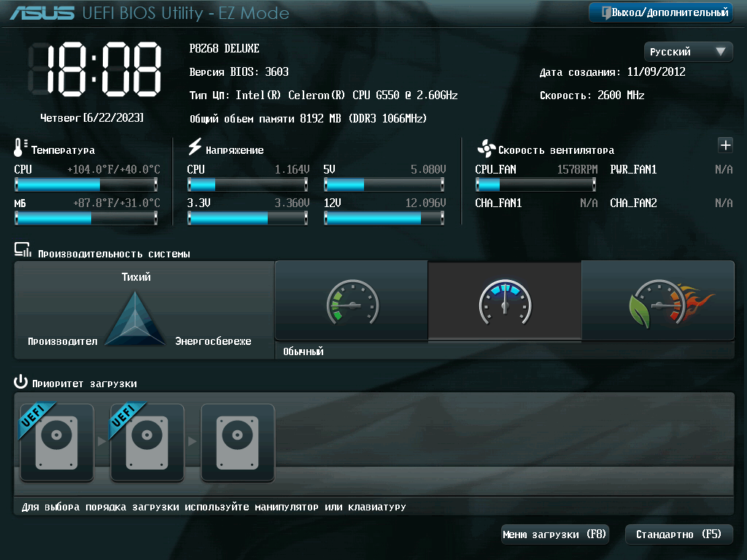
Task: Click the 3.3V voltage bar
Action: [248, 218]
